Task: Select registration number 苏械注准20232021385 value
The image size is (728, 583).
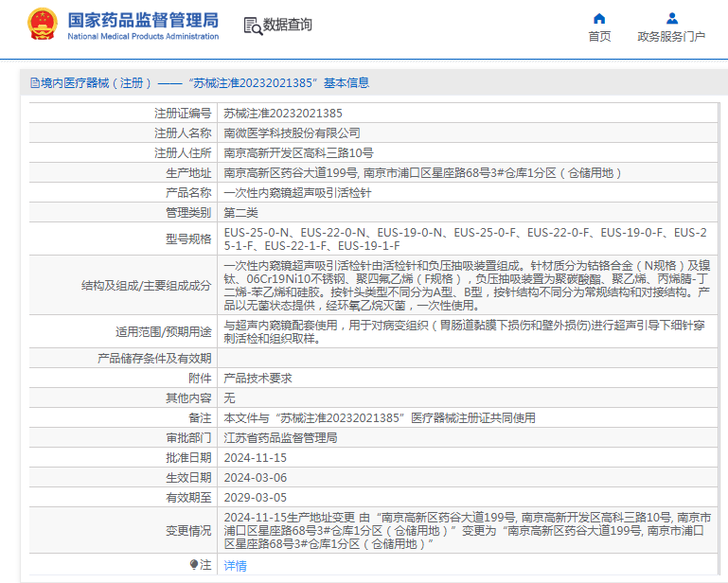Action: pos(283,114)
